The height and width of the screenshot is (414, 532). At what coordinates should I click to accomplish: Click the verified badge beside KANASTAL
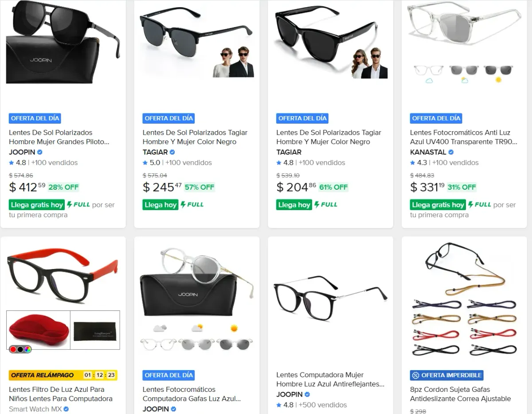pos(451,152)
